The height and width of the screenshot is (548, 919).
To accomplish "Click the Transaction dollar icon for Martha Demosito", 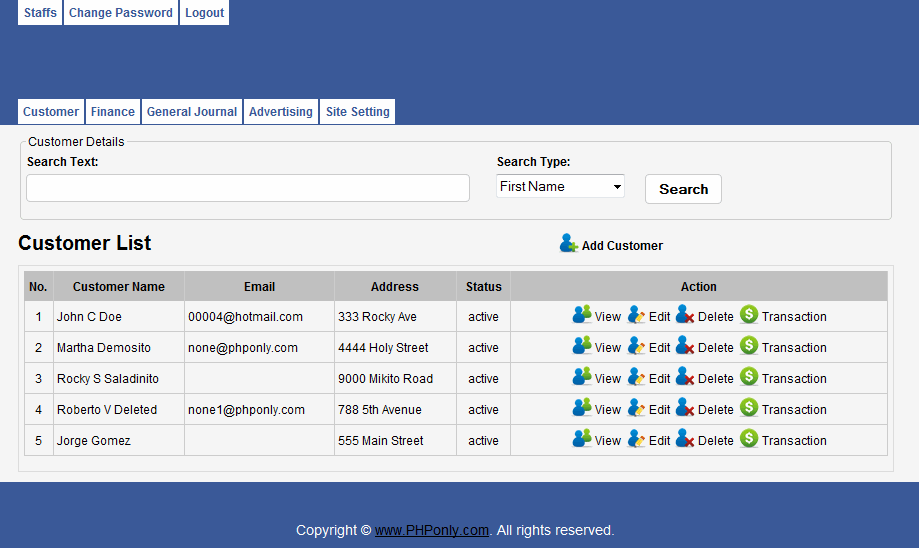I will pos(748,346).
